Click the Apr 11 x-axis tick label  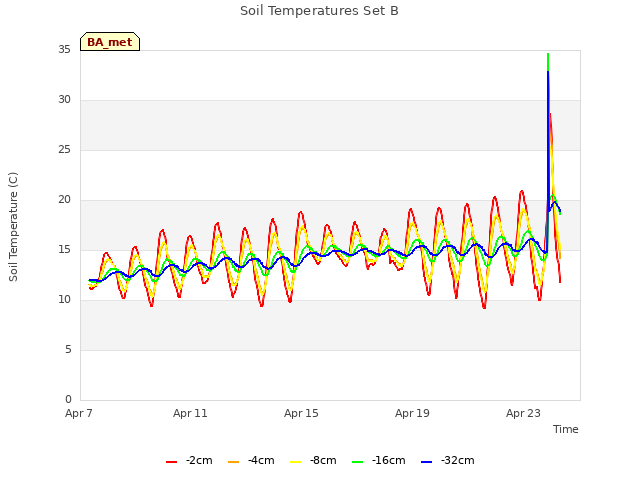coord(190,413)
